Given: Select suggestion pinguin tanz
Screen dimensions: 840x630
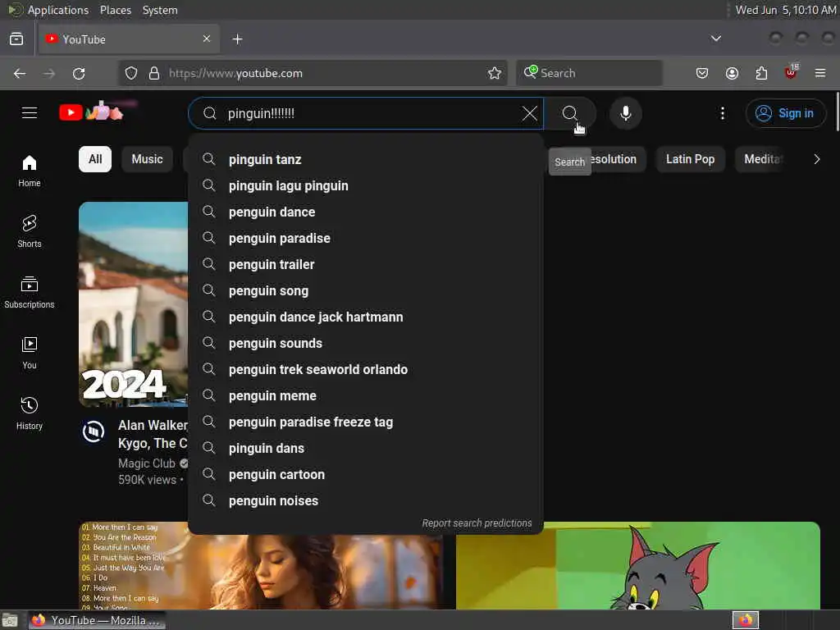Looking at the screenshot, I should click(x=366, y=159).
